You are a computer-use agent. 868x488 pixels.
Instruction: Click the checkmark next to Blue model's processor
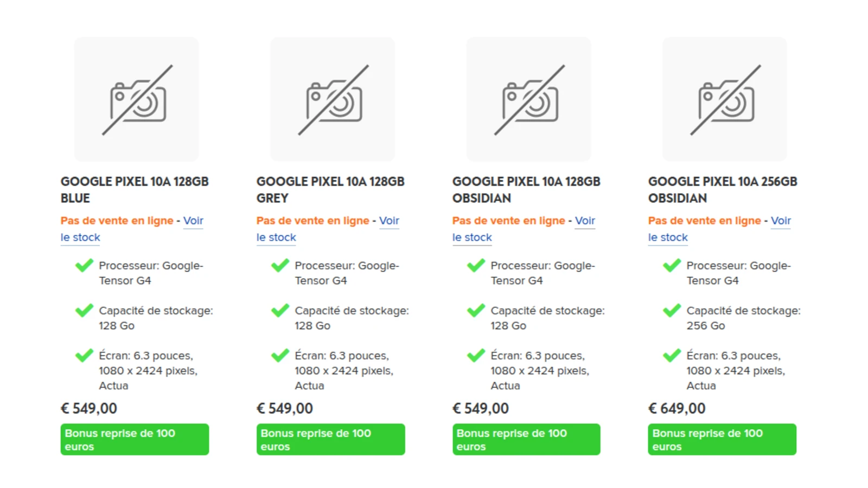[x=84, y=266]
